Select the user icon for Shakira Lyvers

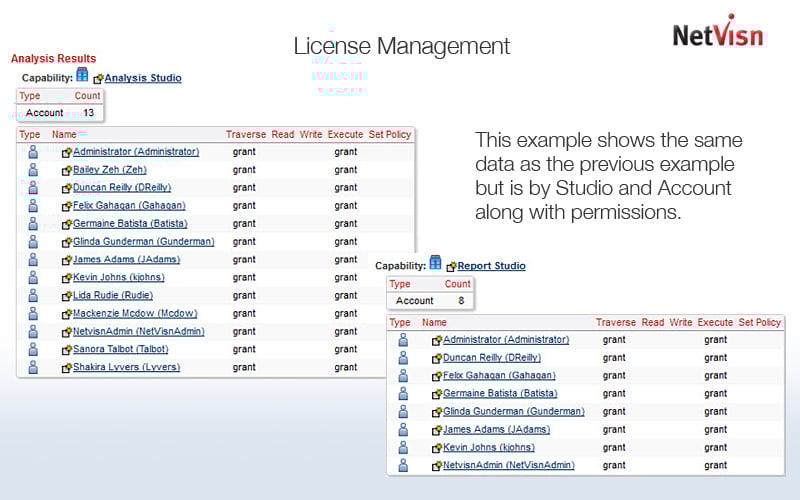32,368
